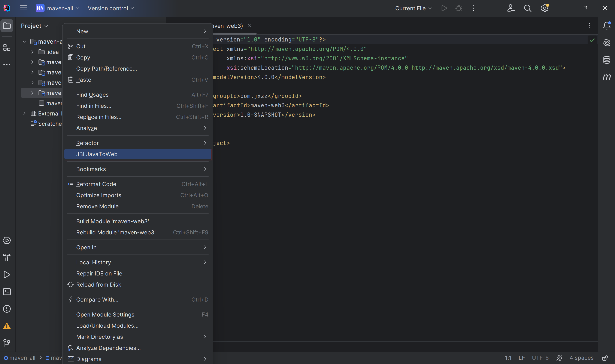Viewport: 615px width, 364px height.
Task: Open the Problems tool window
Action: coord(7,309)
